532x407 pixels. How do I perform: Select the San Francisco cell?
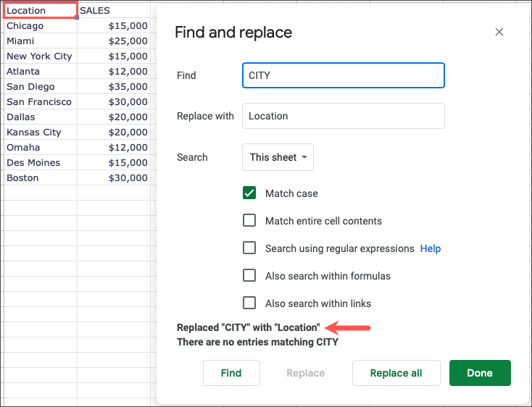pos(40,102)
